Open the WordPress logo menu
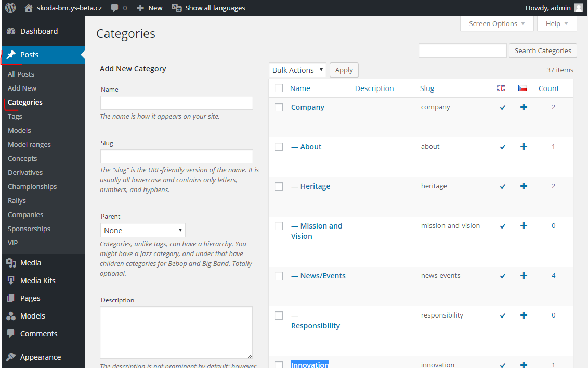 point(10,8)
